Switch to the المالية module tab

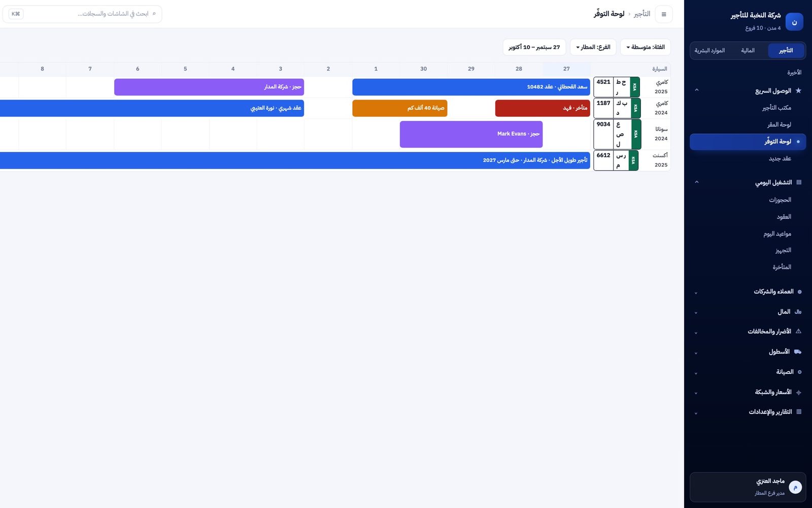coord(748,50)
